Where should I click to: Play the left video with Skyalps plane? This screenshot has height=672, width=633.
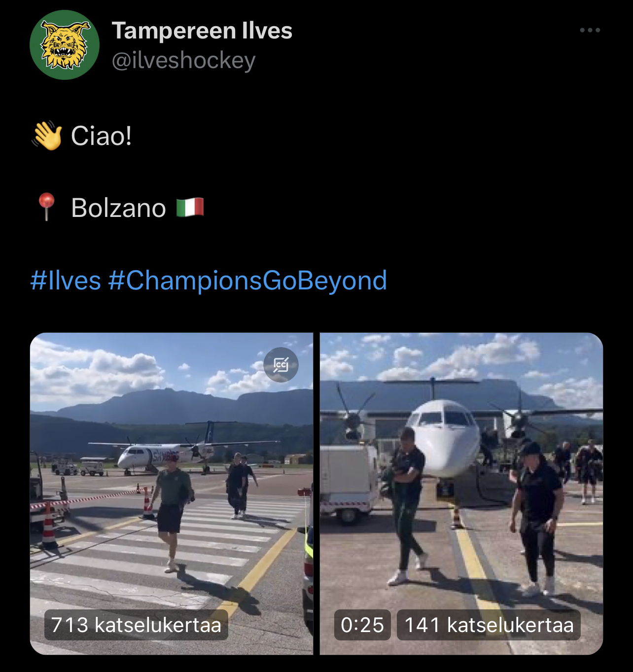tap(172, 494)
